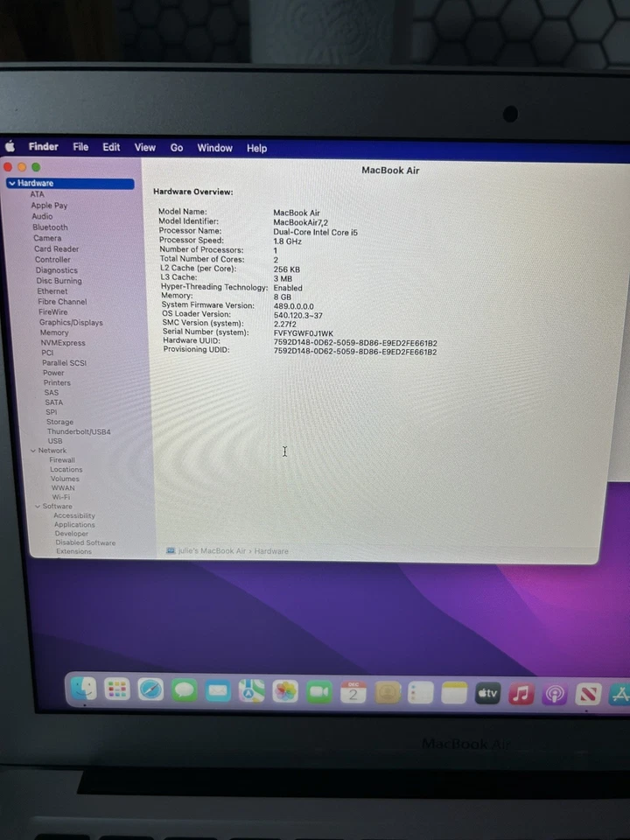Open the File menu

click(x=80, y=147)
